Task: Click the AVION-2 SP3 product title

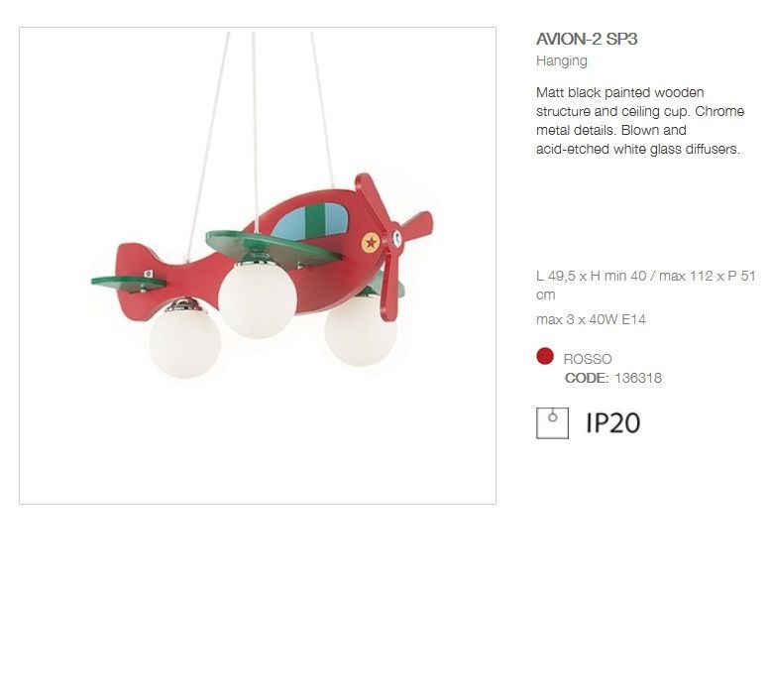Action: (587, 39)
